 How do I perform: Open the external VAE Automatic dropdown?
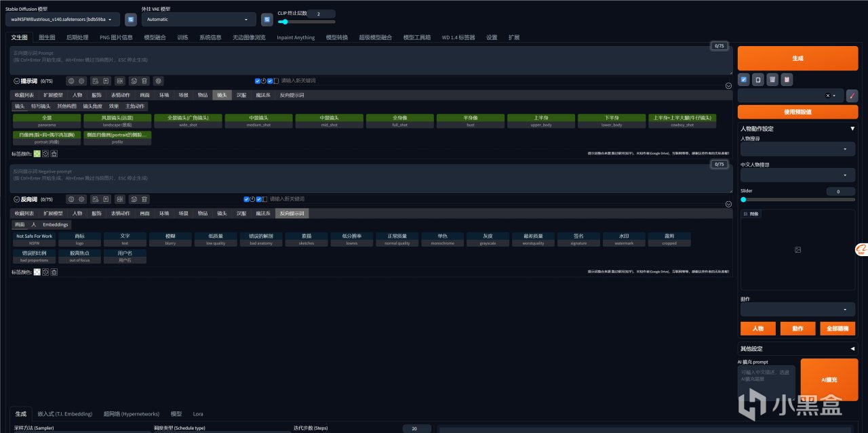(199, 20)
